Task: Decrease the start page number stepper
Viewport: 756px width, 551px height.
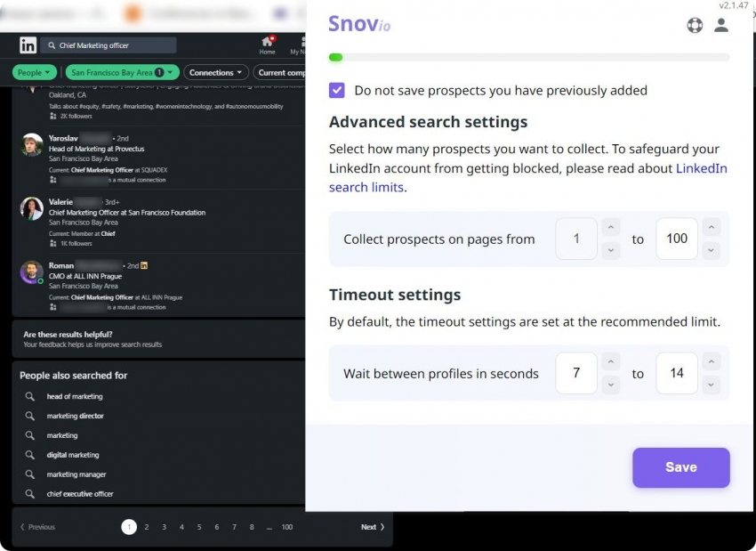Action: tap(611, 250)
